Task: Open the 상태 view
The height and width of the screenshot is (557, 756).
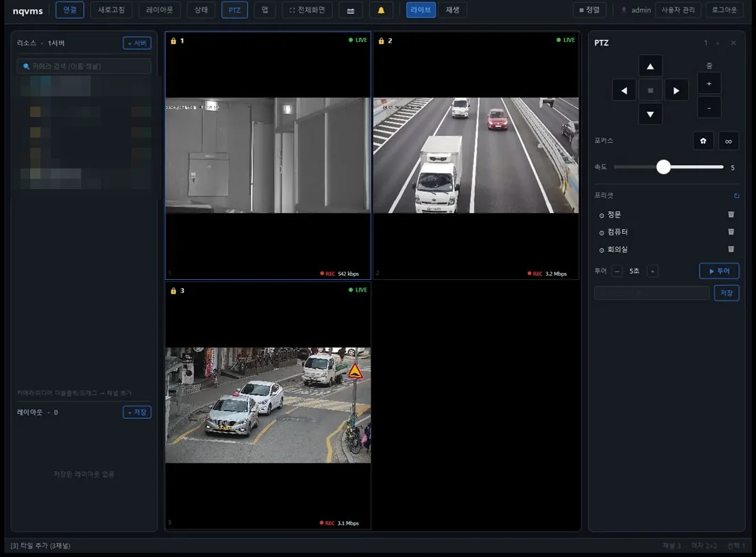Action: coord(201,10)
